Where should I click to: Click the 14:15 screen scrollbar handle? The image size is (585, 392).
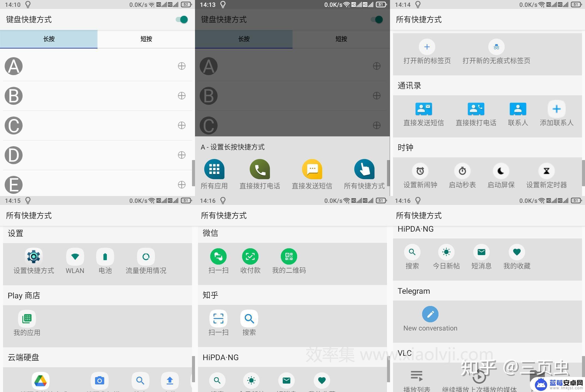point(193,369)
